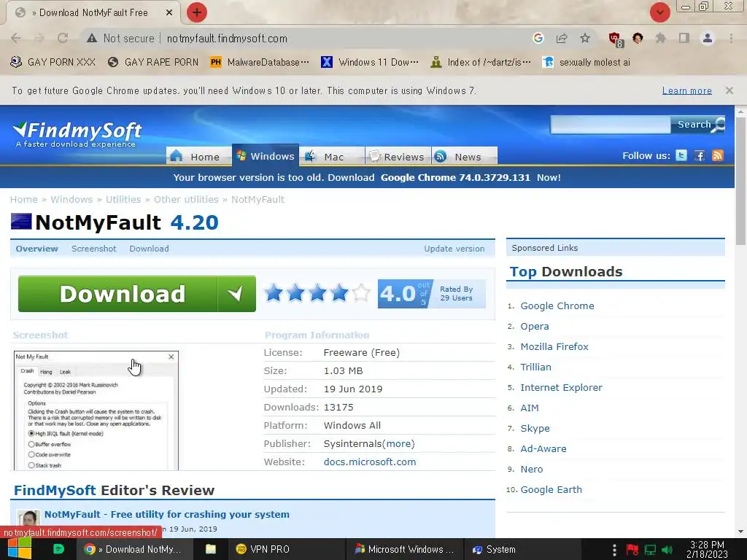Screen dimensions: 747x560
Task: Dismiss the Chrome update notice bar
Action: coord(729,90)
